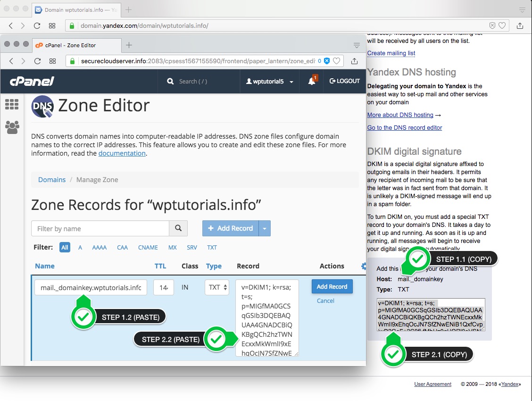This screenshot has width=532, height=401.
Task: Reload the cPanel Zone Editor page
Action: click(37, 61)
